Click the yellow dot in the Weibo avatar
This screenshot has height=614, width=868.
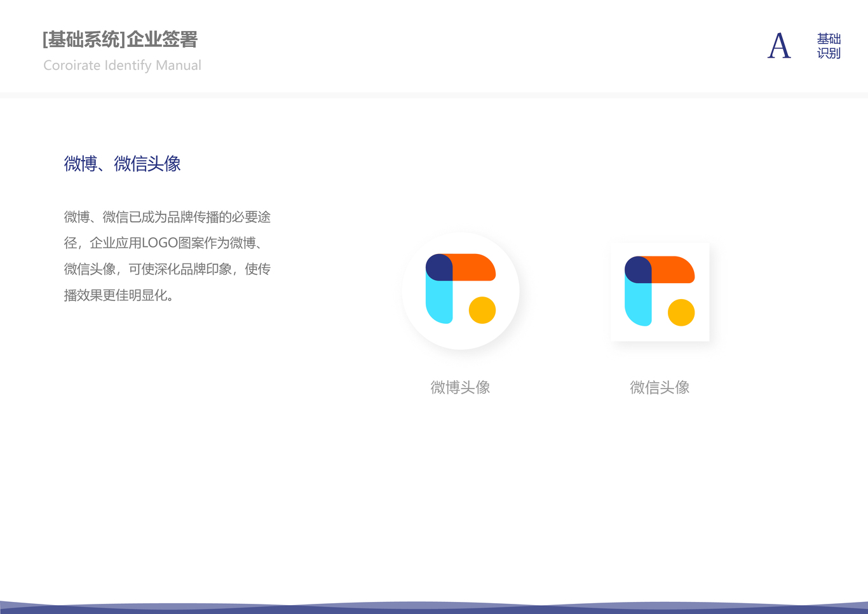tap(482, 310)
